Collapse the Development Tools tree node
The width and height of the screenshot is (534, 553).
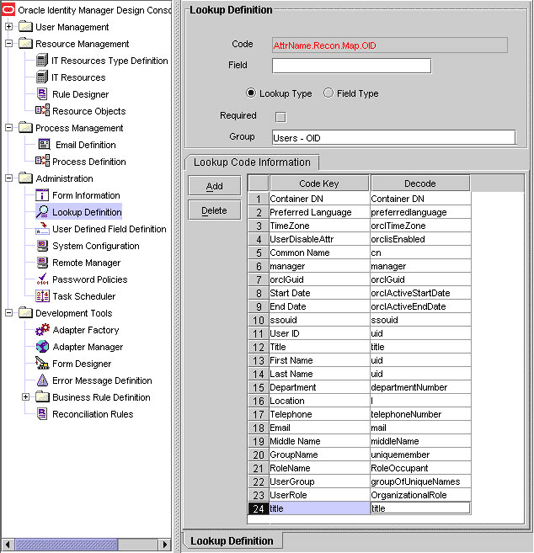click(x=9, y=313)
